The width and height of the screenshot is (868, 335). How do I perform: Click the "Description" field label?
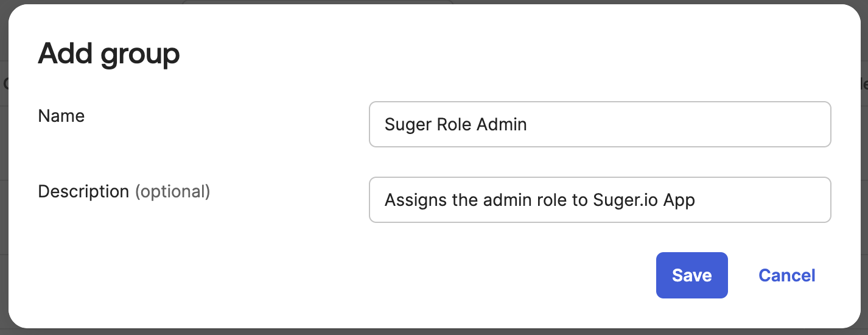click(83, 191)
